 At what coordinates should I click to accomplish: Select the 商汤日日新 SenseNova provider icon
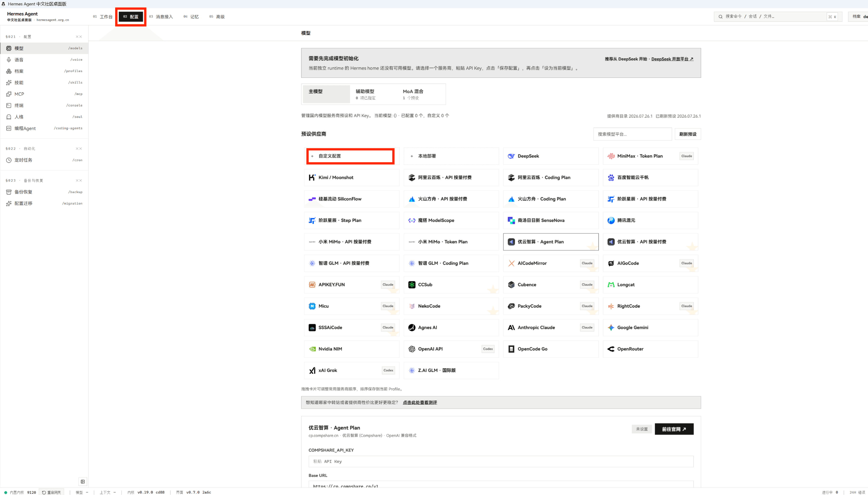coord(511,220)
